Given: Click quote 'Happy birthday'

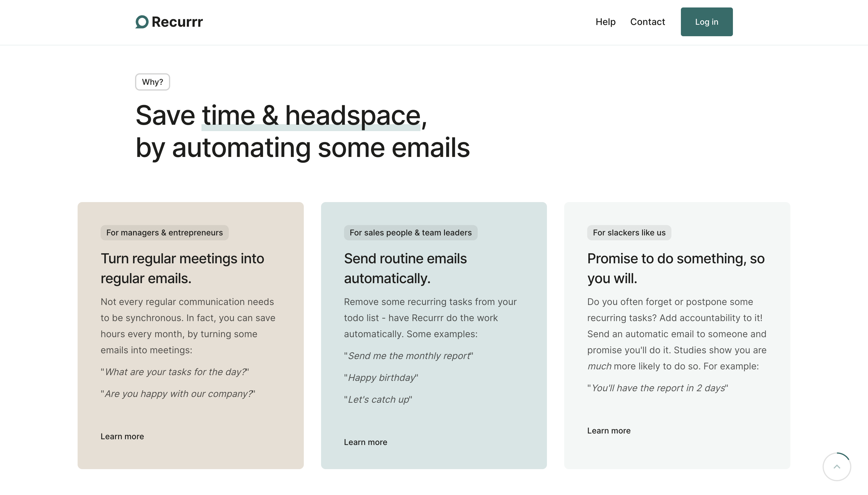Looking at the screenshot, I should click(x=381, y=377).
